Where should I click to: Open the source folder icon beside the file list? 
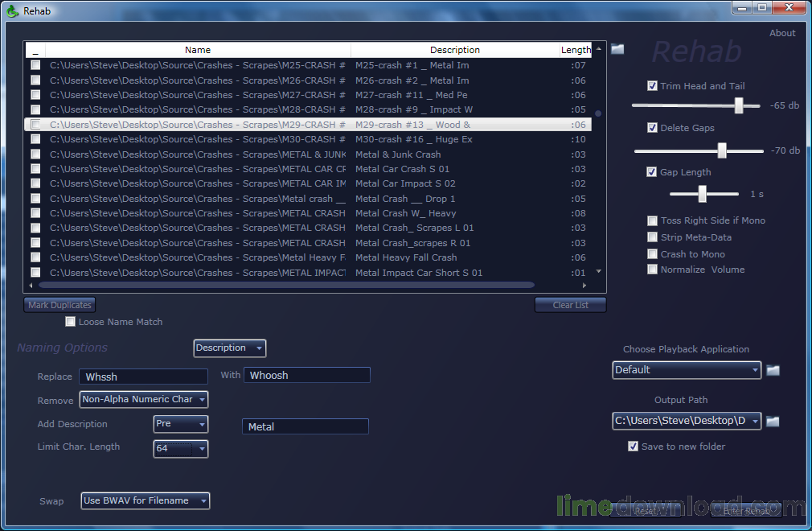pyautogui.click(x=617, y=49)
